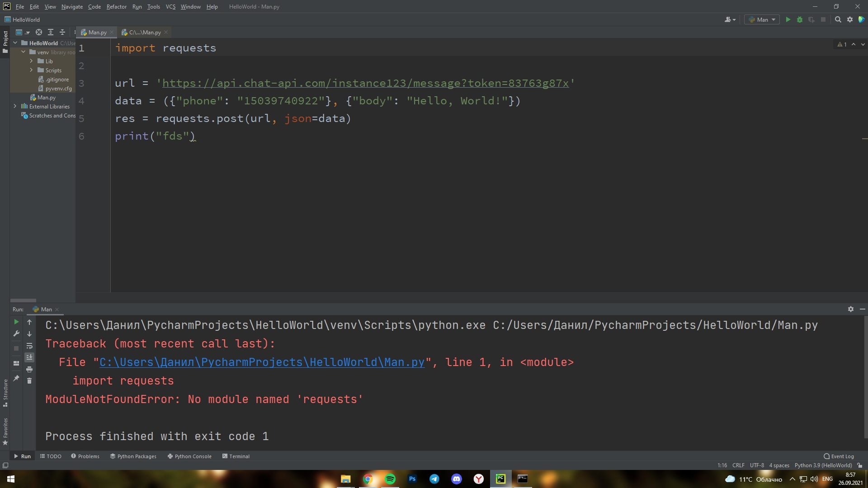Open the Refactor menu
Image resolution: width=868 pixels, height=488 pixels.
pyautogui.click(x=116, y=6)
